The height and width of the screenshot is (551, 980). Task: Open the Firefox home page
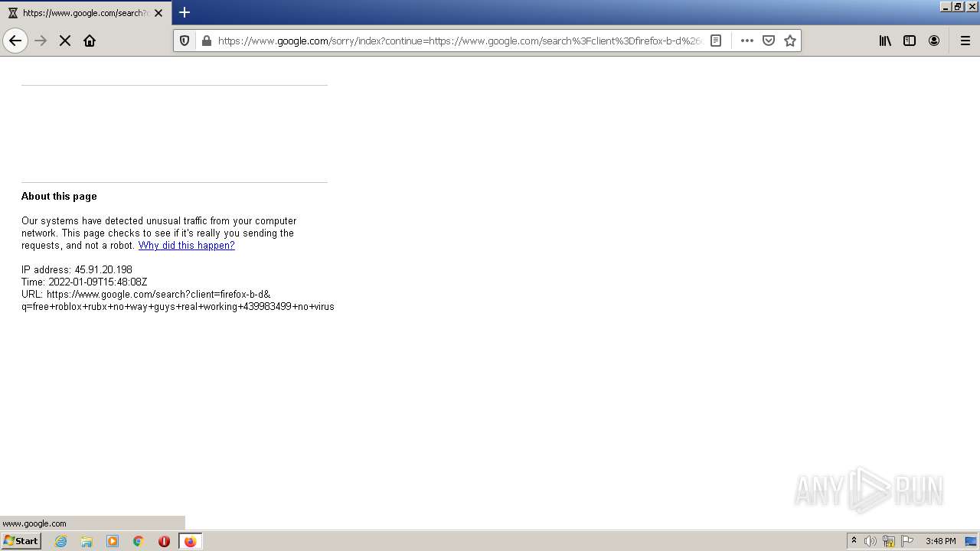tap(90, 41)
